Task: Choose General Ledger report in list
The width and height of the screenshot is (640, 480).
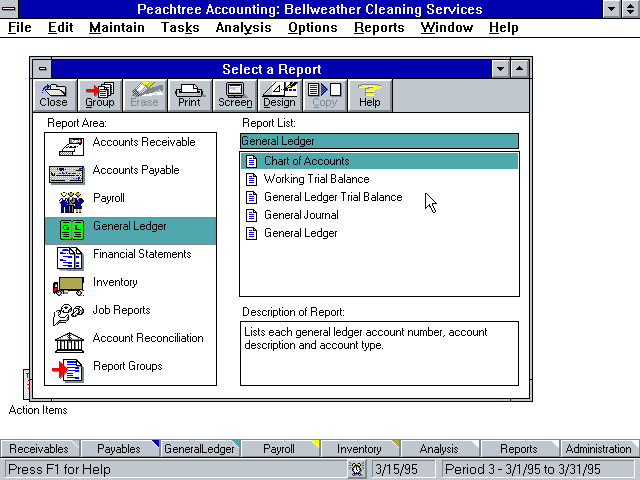Action: [x=379, y=233]
